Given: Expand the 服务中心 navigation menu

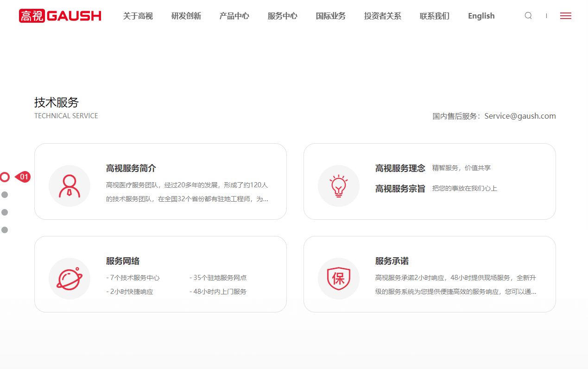Looking at the screenshot, I should (282, 16).
